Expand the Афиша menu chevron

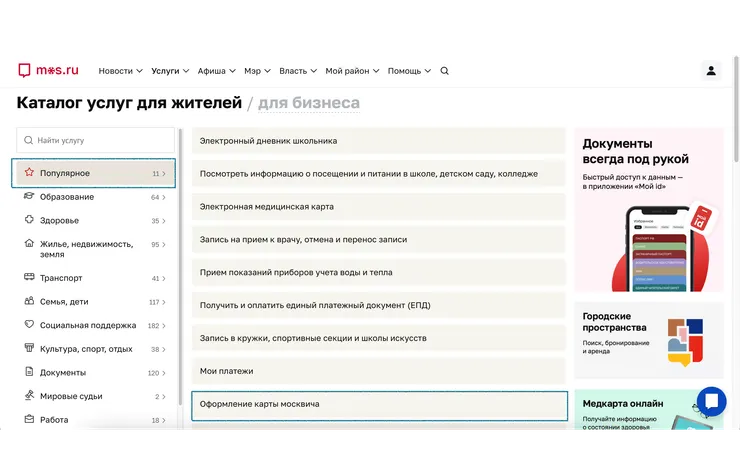(x=232, y=71)
